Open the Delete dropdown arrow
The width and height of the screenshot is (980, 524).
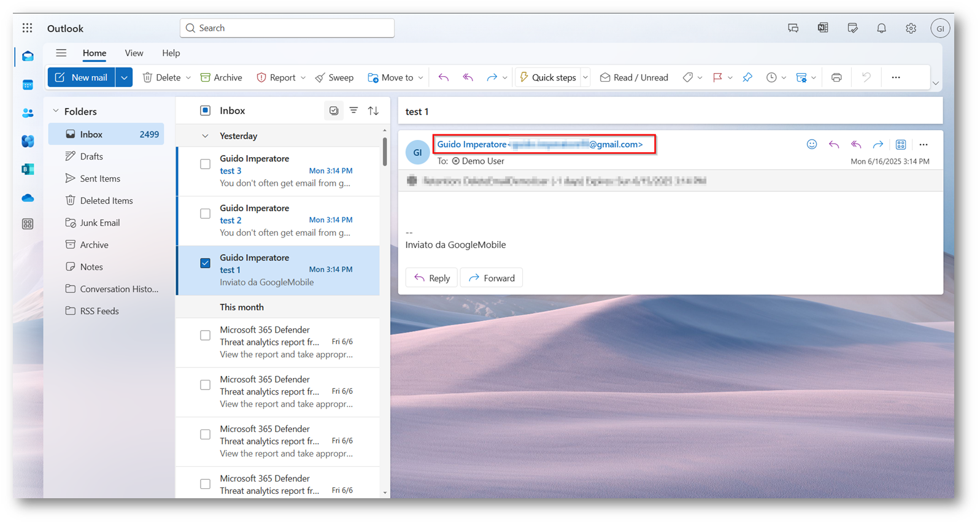coord(188,77)
